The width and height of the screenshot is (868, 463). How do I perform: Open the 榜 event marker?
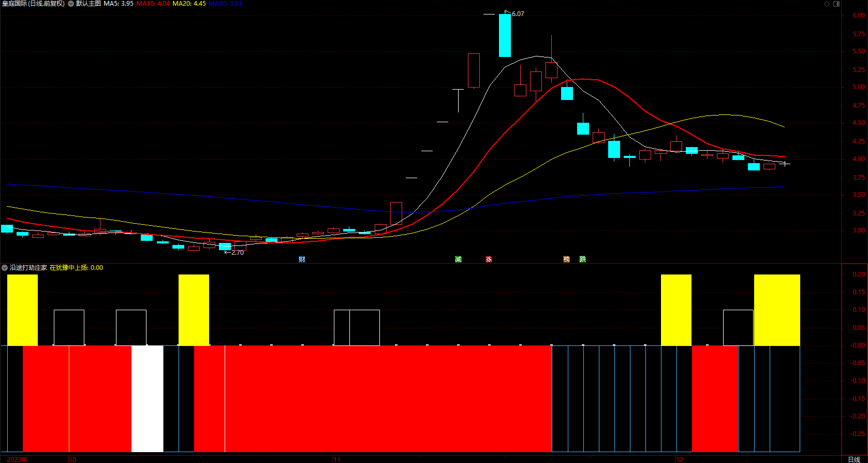click(567, 259)
